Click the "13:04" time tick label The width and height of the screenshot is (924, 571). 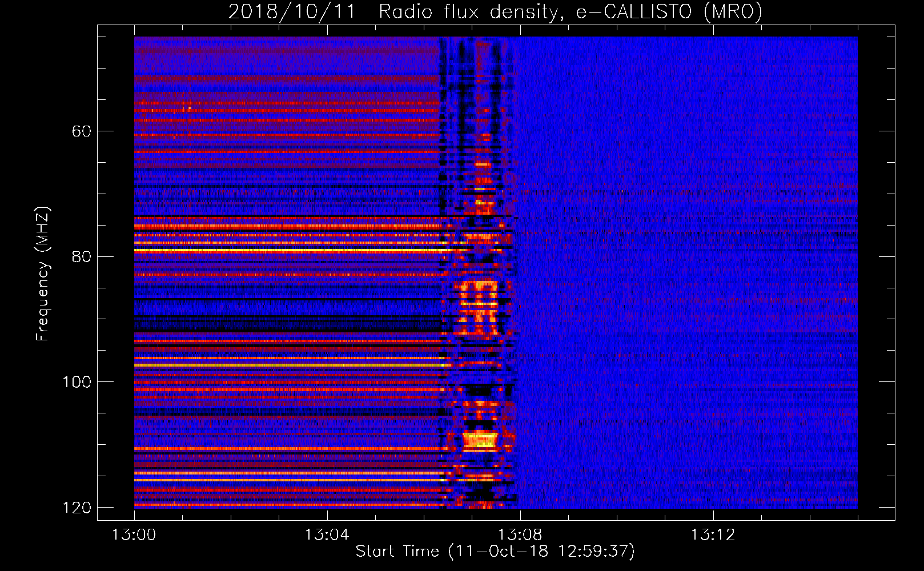(x=327, y=534)
